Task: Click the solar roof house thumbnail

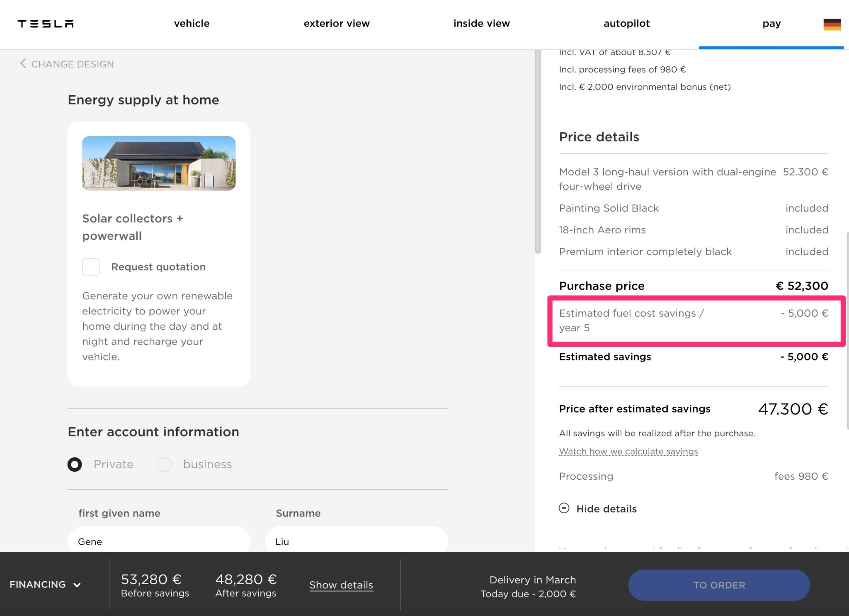Action: pyautogui.click(x=159, y=163)
